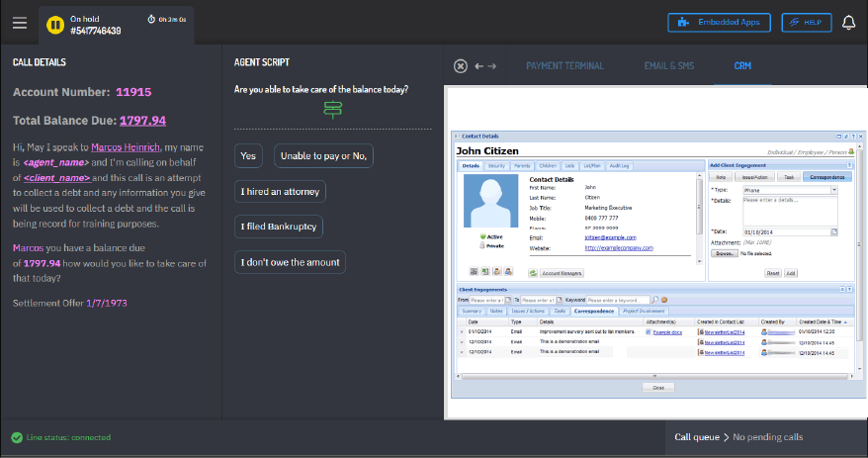Screen dimensions: 868x458
Task: Expand the 01/10/2014 correspondence row
Action: click(462, 332)
